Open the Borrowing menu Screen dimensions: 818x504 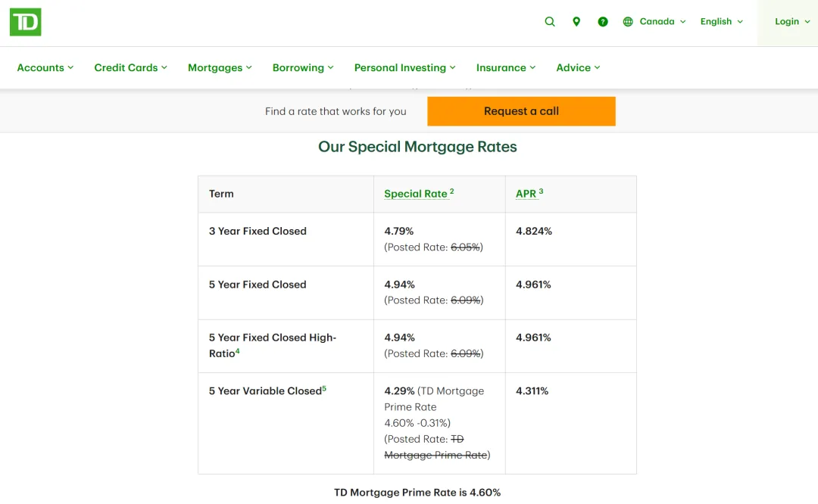303,67
